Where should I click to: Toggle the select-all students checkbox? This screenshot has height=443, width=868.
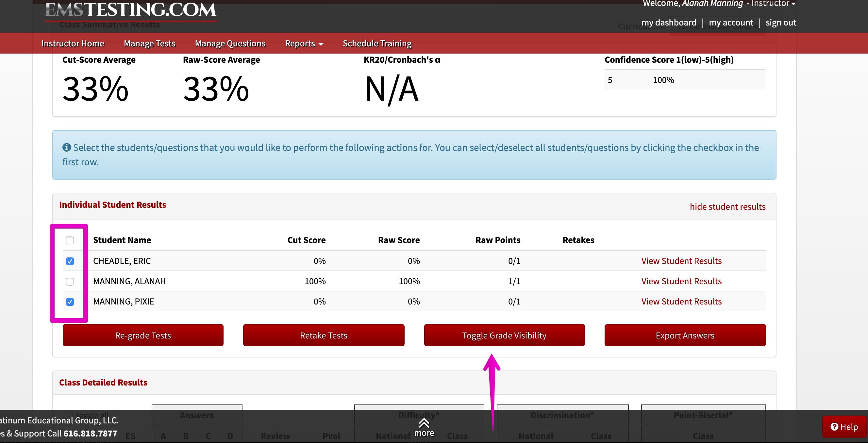70,240
